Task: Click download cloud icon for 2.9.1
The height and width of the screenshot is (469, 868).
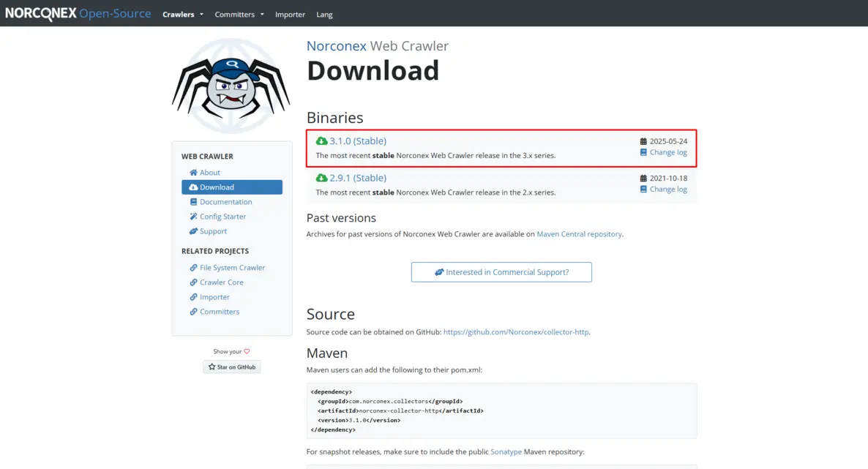Action: click(x=321, y=179)
